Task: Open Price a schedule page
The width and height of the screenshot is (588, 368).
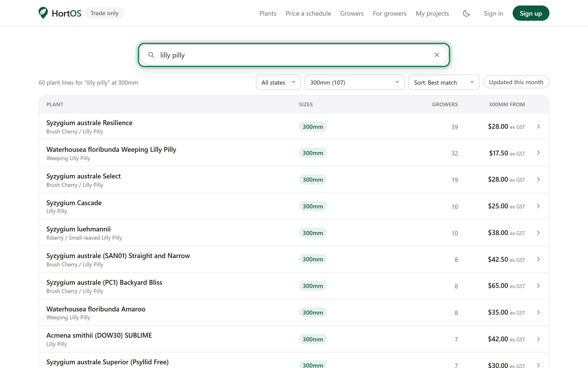Action: pyautogui.click(x=308, y=13)
